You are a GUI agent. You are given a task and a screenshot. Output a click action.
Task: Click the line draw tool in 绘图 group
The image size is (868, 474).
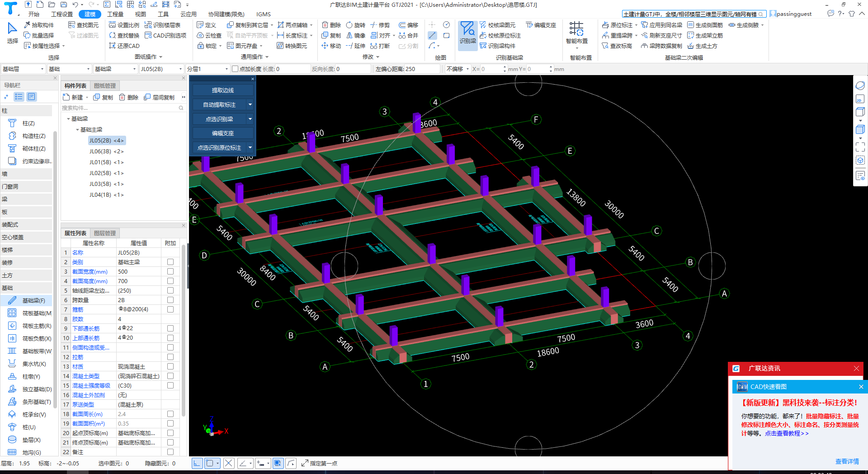coord(433,35)
